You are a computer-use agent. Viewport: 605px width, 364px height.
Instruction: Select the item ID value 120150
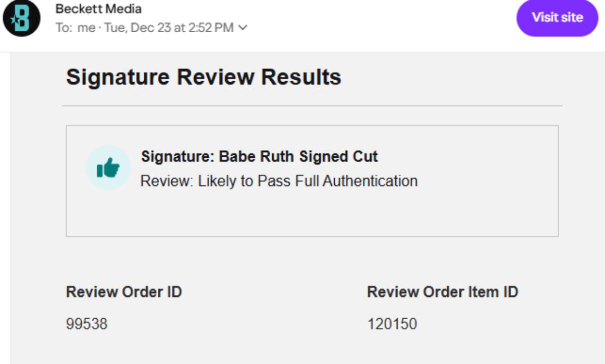(392, 324)
